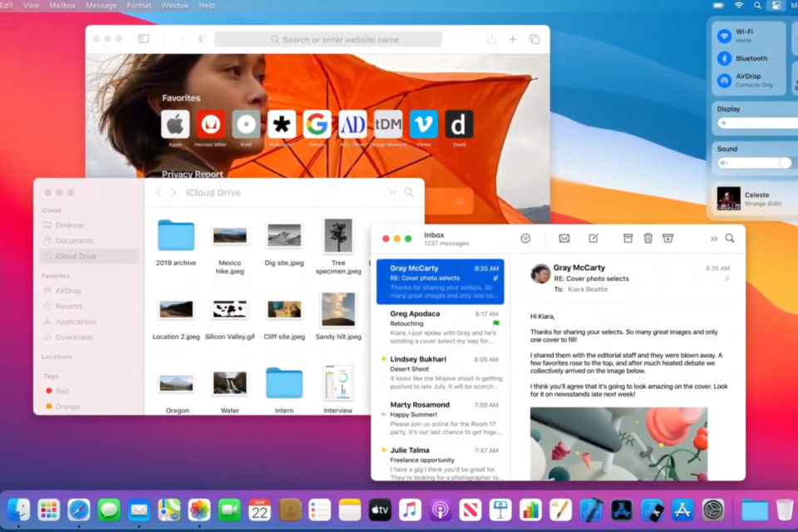The width and height of the screenshot is (798, 532).
Task: Open search in Mail toolbar
Action: click(x=730, y=239)
